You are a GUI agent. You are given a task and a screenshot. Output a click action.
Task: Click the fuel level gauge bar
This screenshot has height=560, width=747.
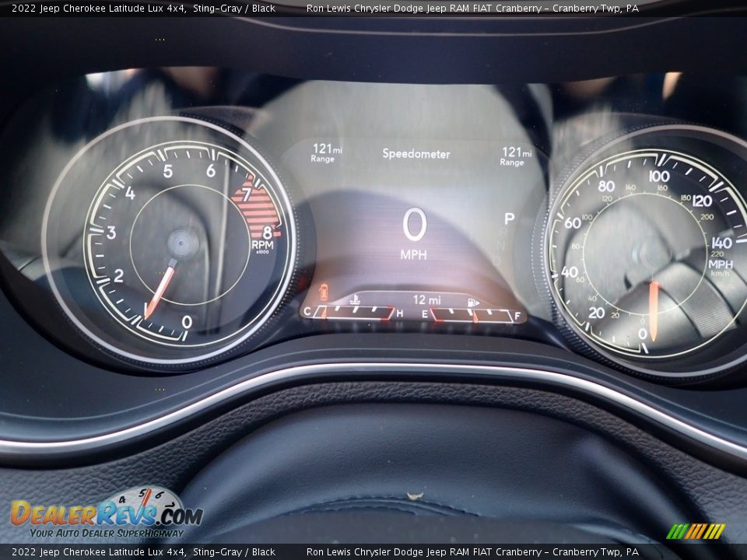click(x=472, y=315)
